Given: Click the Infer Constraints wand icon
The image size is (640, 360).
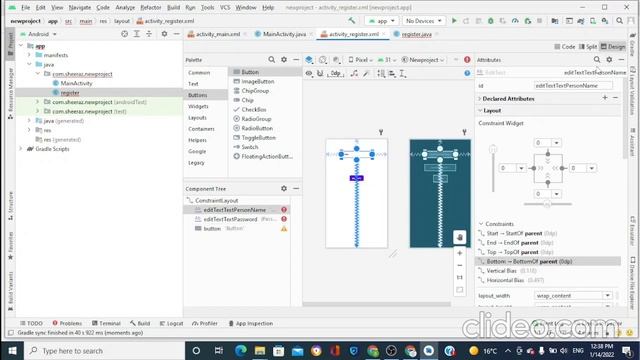Looking at the screenshot, I should (366, 73).
